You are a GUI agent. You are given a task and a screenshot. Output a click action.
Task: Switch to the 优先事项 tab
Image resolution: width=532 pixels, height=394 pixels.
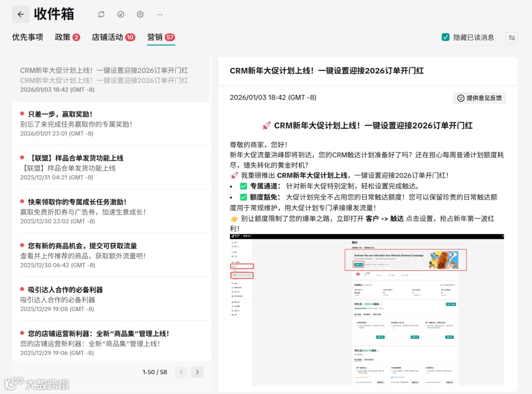[x=28, y=37]
